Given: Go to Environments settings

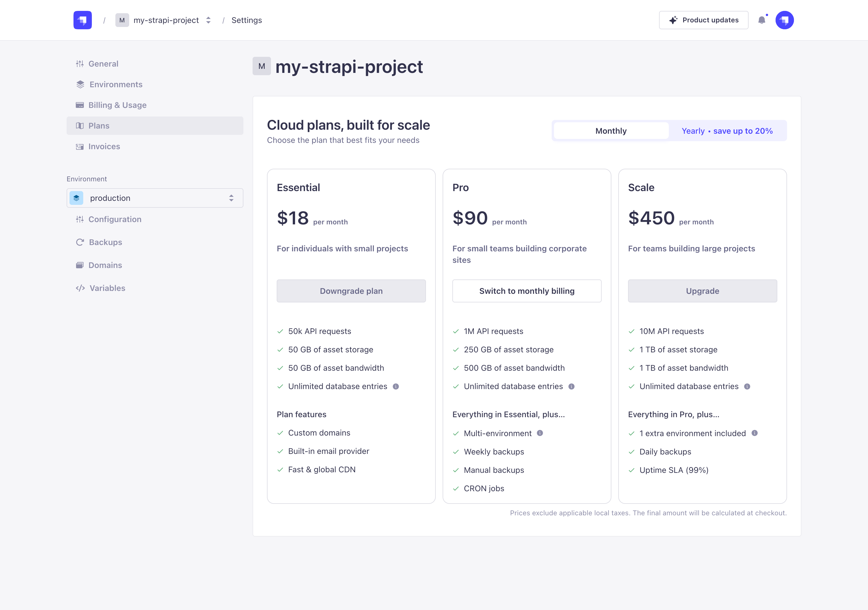Looking at the screenshot, I should 155,84.
